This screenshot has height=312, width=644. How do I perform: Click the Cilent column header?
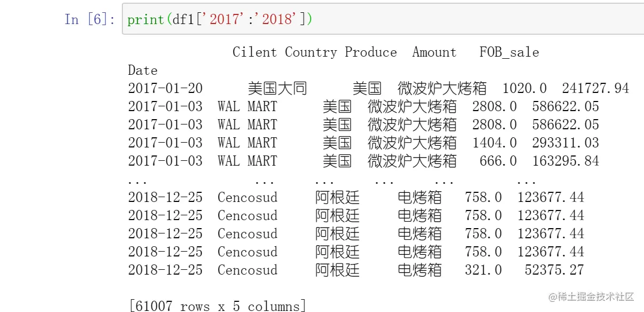tap(254, 52)
